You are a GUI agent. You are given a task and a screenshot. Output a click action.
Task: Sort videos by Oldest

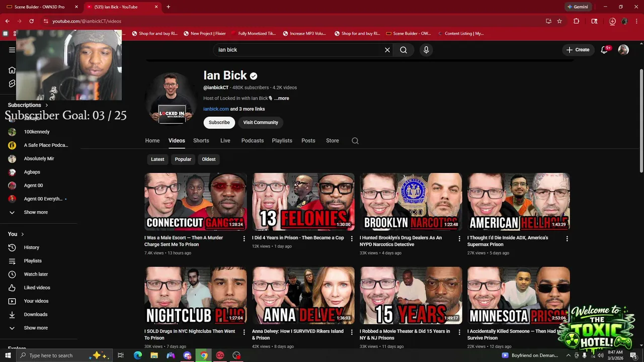coord(209,159)
